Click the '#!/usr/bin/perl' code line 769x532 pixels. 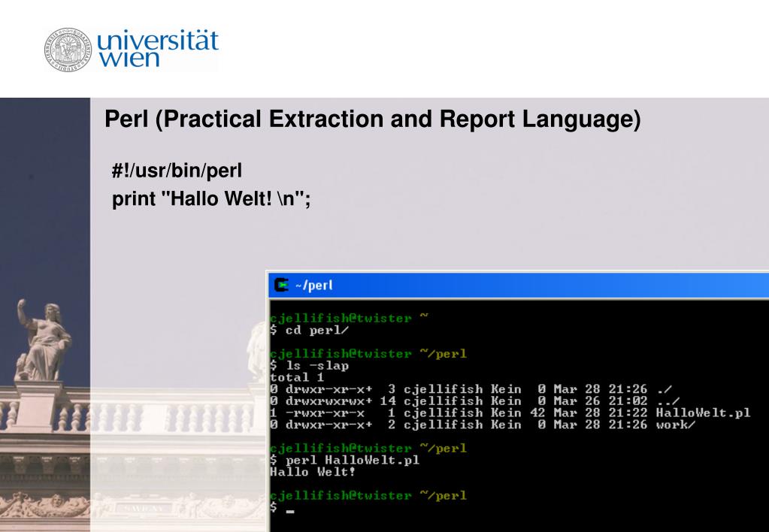click(x=177, y=171)
